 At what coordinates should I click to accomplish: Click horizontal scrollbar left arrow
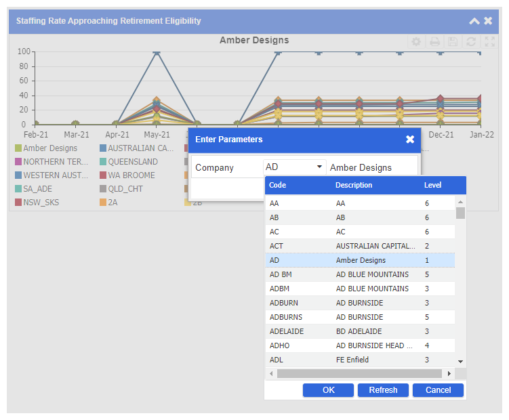pos(271,373)
